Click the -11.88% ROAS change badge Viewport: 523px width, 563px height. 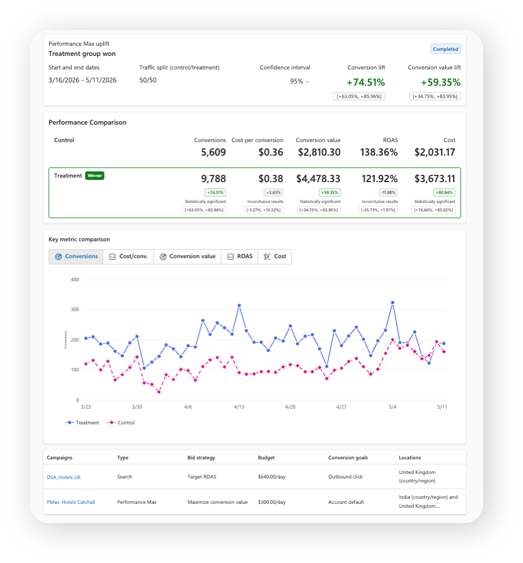click(x=388, y=192)
